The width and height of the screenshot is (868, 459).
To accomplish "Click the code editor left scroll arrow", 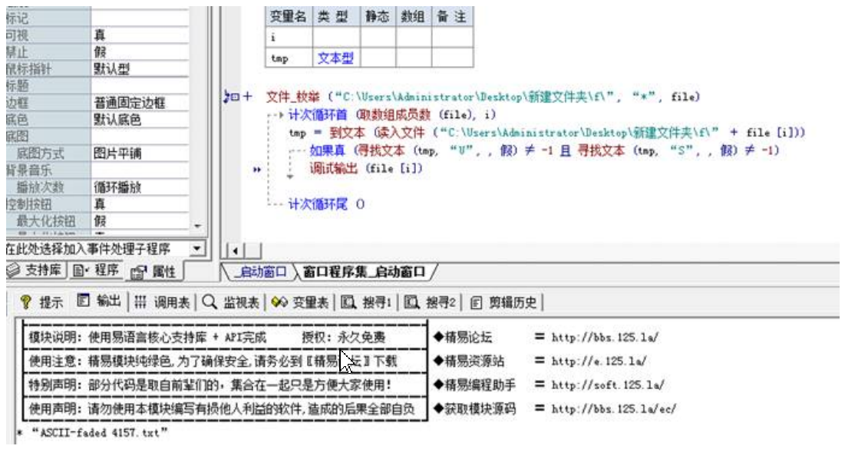I will click(236, 251).
